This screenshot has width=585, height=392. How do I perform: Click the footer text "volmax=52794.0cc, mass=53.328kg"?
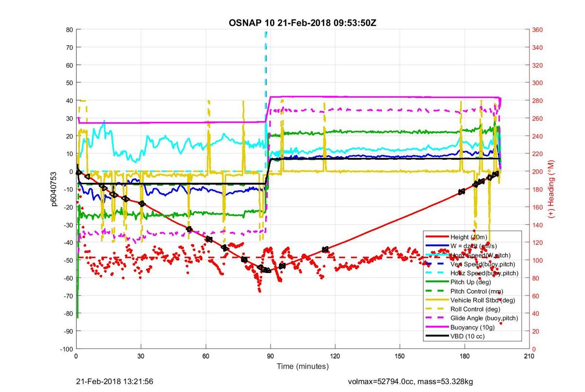(x=410, y=381)
